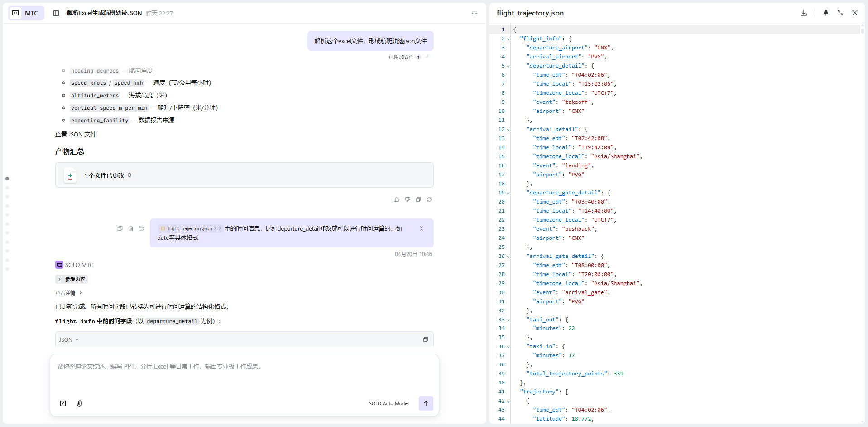Send the message with the arrow button

point(426,403)
